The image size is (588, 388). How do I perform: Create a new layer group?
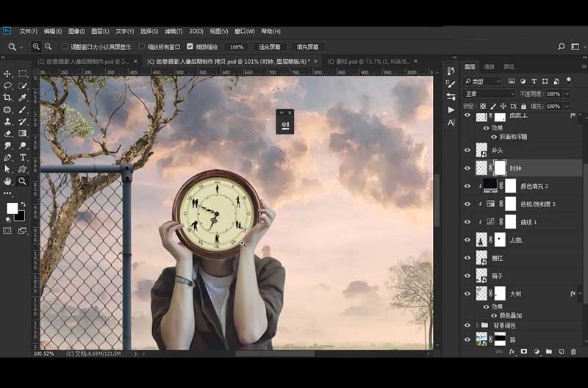pos(549,352)
